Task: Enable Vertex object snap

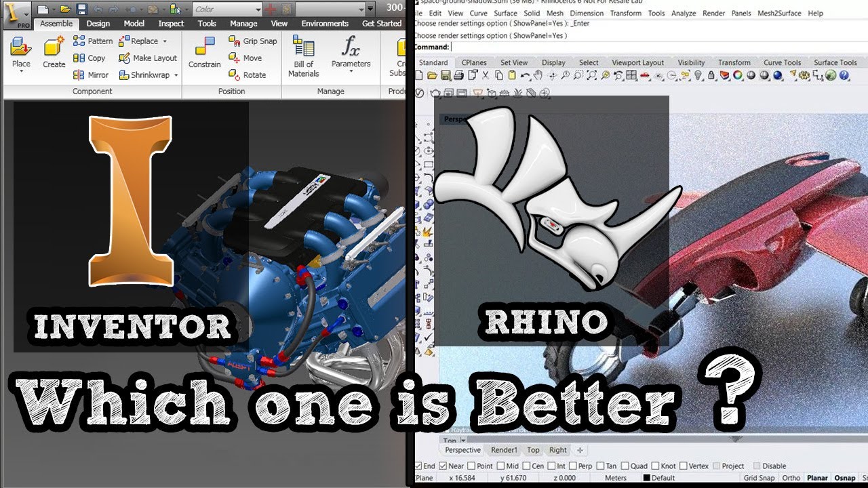Action: click(683, 466)
